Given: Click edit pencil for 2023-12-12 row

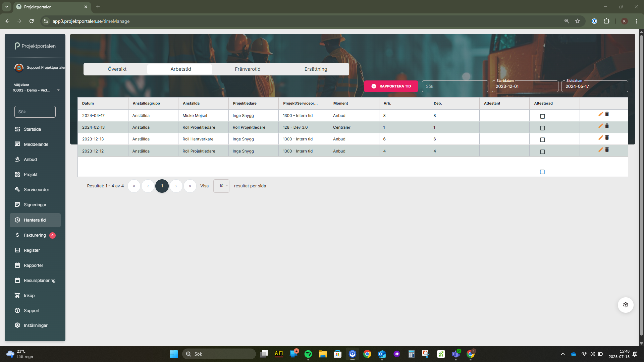Looking at the screenshot, I should 600,150.
